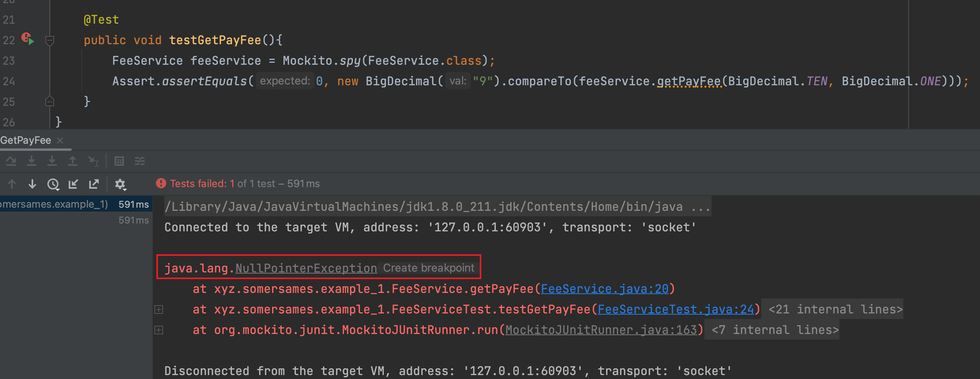Close the GetPayFee tab
Screen dimensions: 980x379
pyautogui.click(x=60, y=140)
